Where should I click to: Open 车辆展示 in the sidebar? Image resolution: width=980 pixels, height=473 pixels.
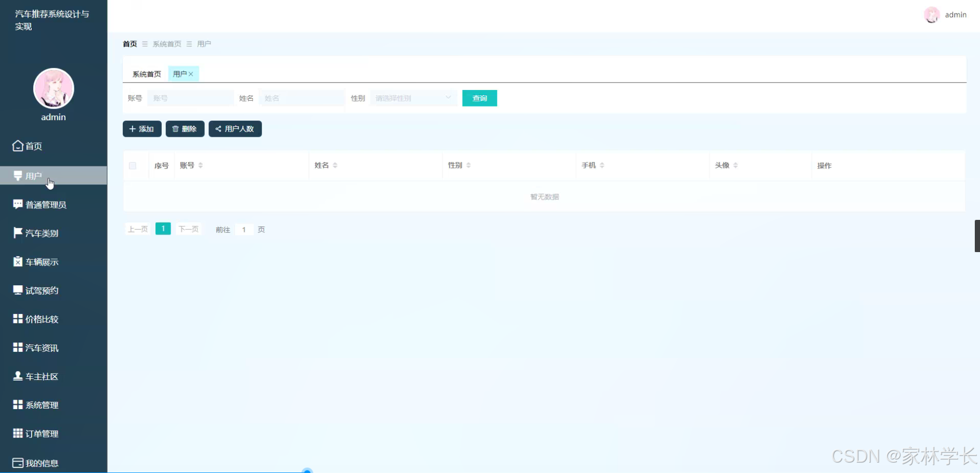click(41, 261)
